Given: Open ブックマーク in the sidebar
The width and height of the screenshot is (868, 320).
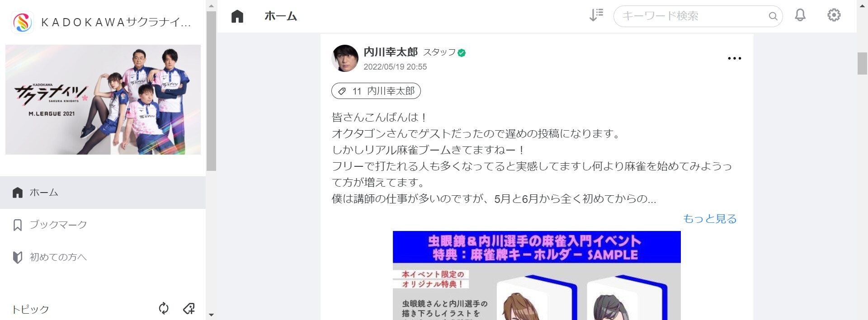Looking at the screenshot, I should point(103,225).
